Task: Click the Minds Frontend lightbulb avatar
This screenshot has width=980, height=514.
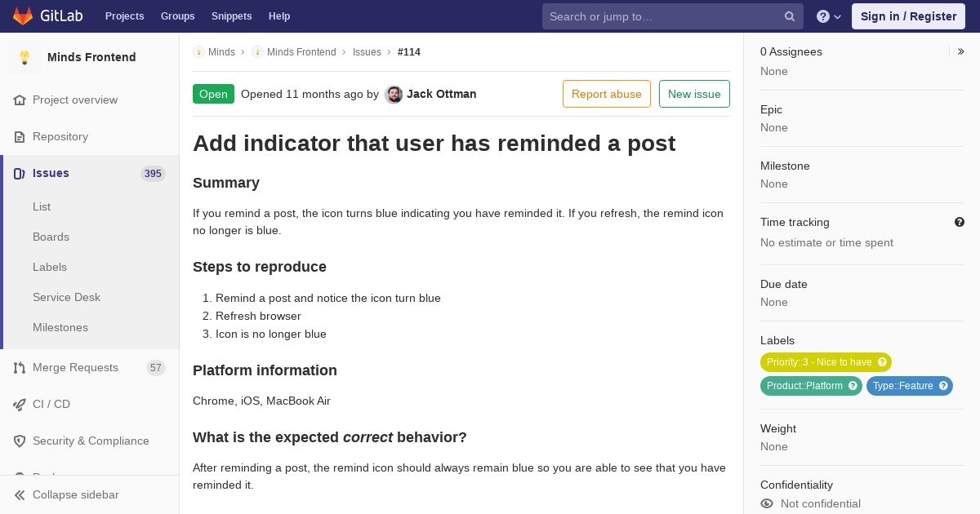Action: (24, 57)
